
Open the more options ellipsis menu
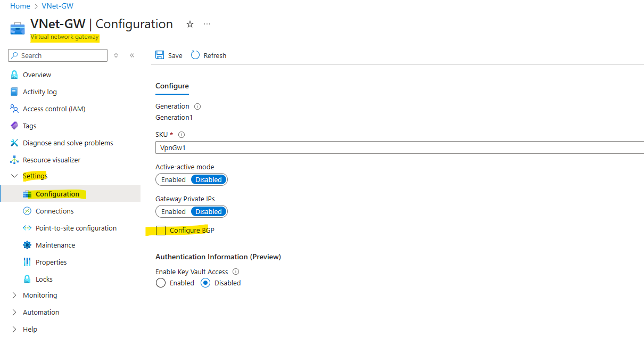(x=207, y=24)
